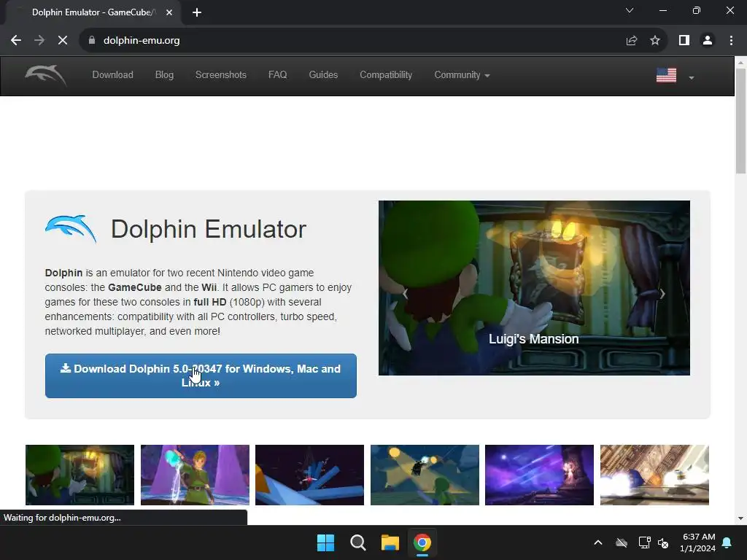Open the Blog page

coord(164,75)
